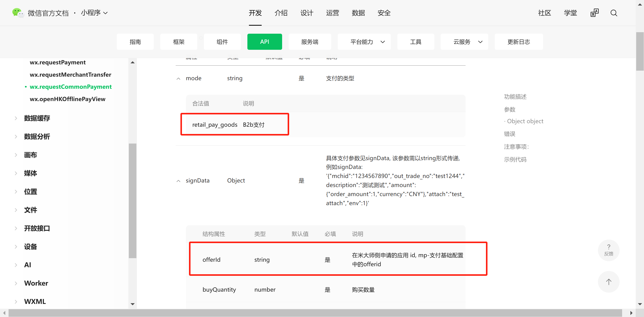Select the 指南 sub-tab
Image resolution: width=644 pixels, height=317 pixels.
[x=135, y=42]
